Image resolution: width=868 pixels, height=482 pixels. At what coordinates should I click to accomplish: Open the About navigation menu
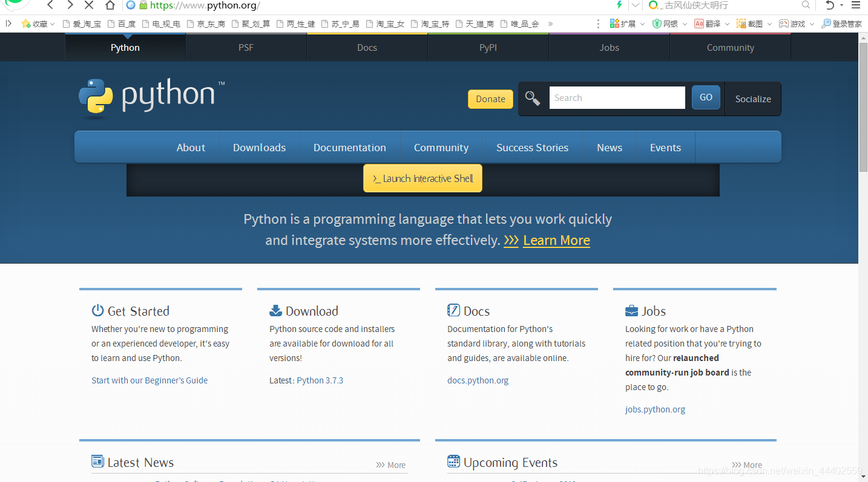click(191, 148)
